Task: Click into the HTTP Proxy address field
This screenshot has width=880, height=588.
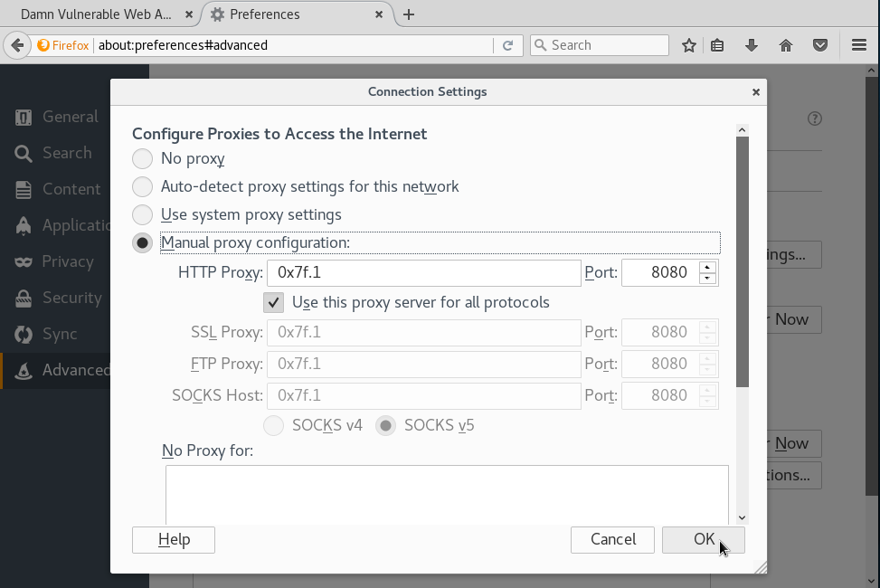Action: pyautogui.click(x=423, y=272)
